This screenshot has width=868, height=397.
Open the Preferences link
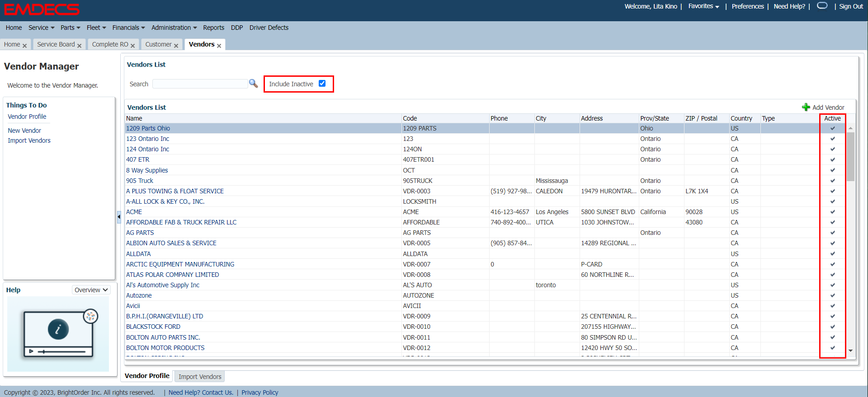click(x=748, y=6)
